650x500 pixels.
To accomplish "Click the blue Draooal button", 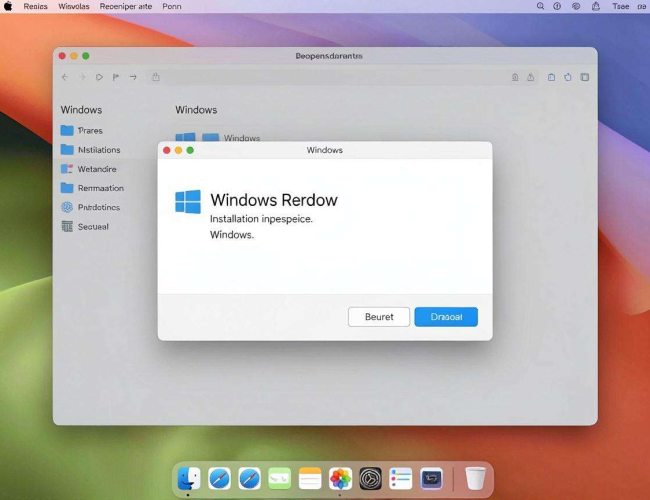I will click(x=446, y=317).
